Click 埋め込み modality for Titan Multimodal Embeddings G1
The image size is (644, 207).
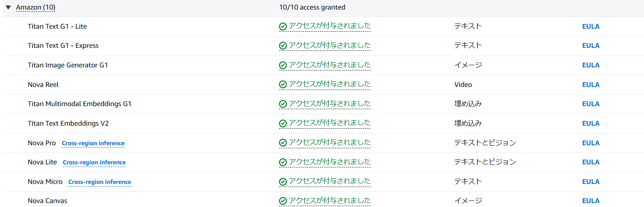[468, 103]
